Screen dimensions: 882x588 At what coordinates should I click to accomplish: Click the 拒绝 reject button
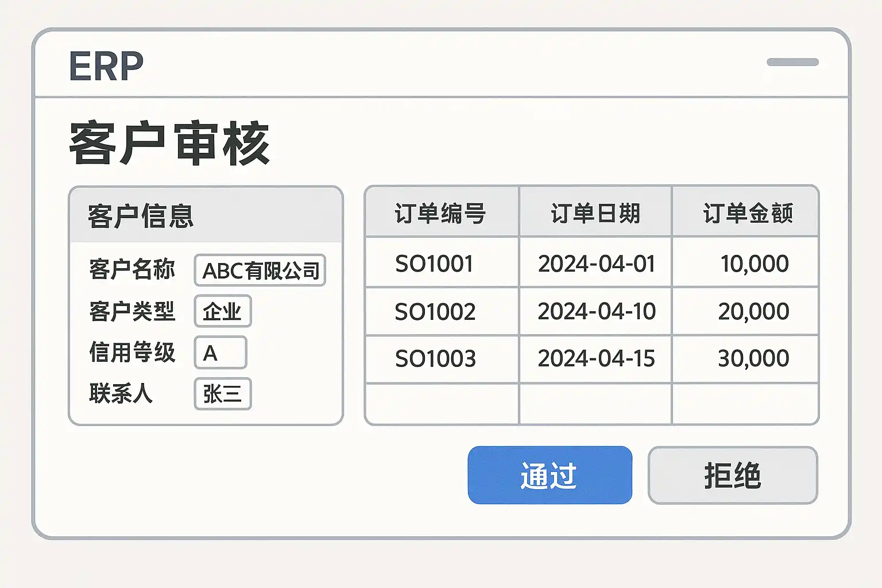tap(732, 475)
